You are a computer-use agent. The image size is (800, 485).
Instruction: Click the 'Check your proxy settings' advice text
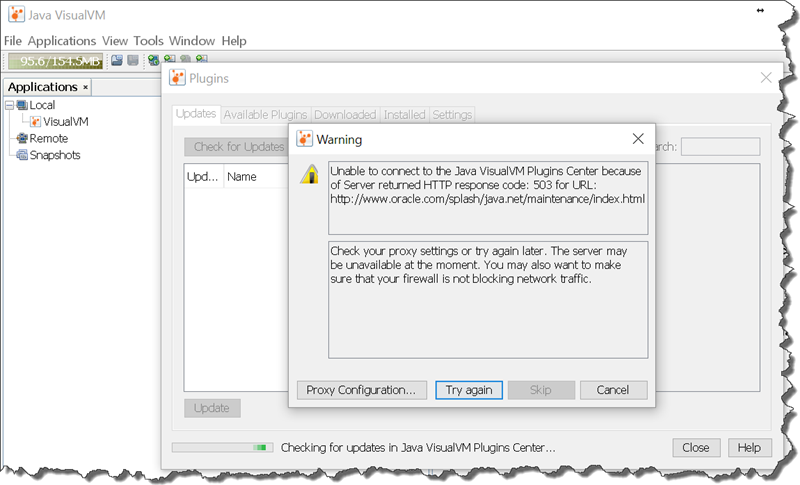click(478, 265)
